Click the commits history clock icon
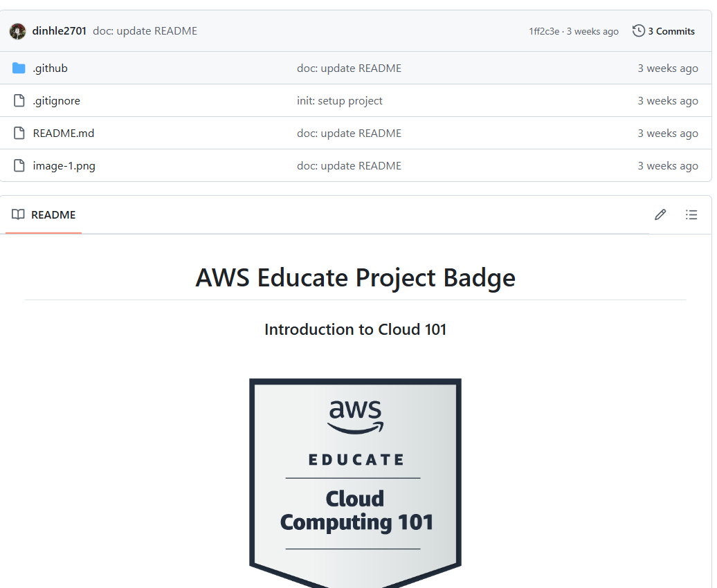717x588 pixels. pos(638,30)
